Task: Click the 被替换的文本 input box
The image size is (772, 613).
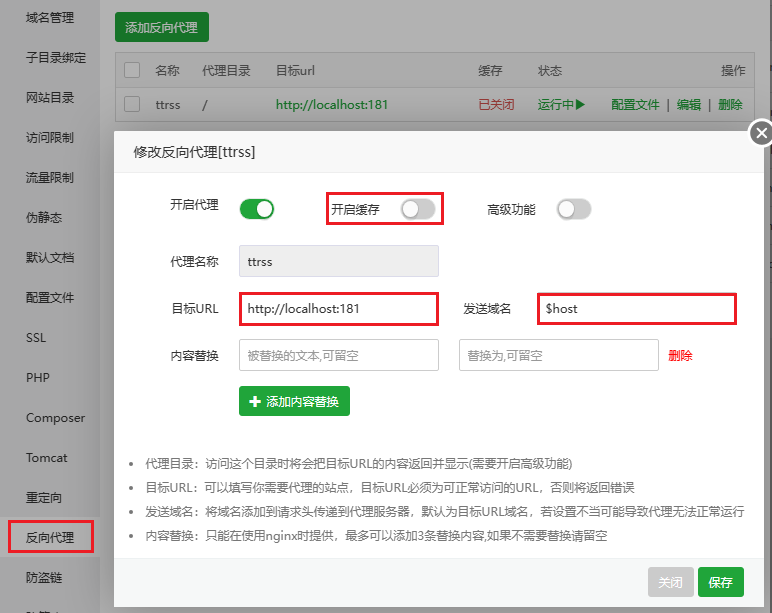Action: 338,355
